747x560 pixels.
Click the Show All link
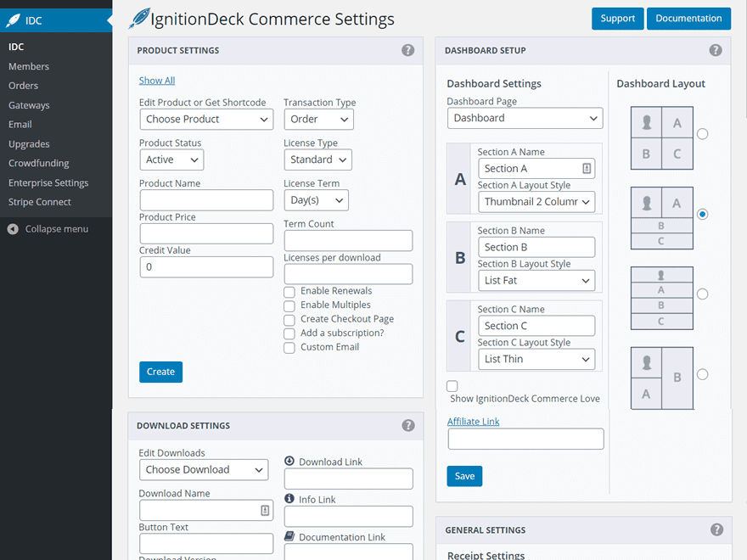[x=157, y=81]
